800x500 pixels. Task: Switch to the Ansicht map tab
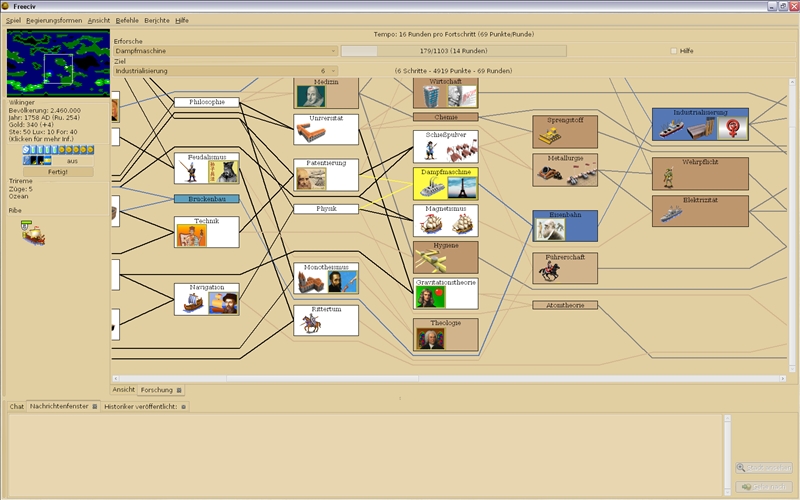(123, 390)
